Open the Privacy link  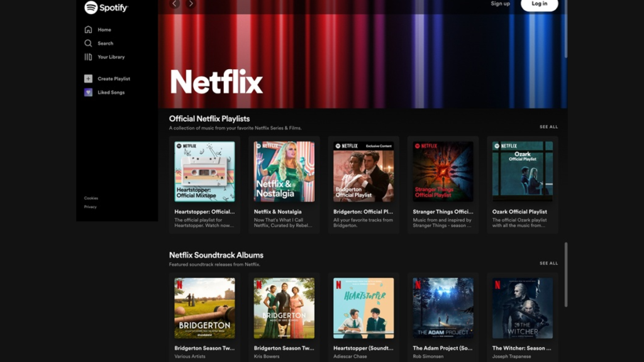[x=91, y=207]
